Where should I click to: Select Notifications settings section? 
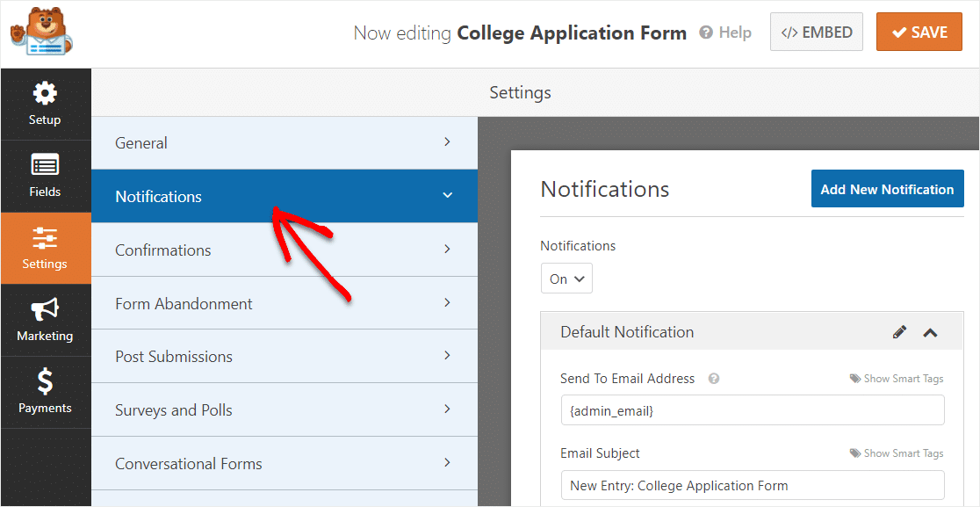(285, 196)
